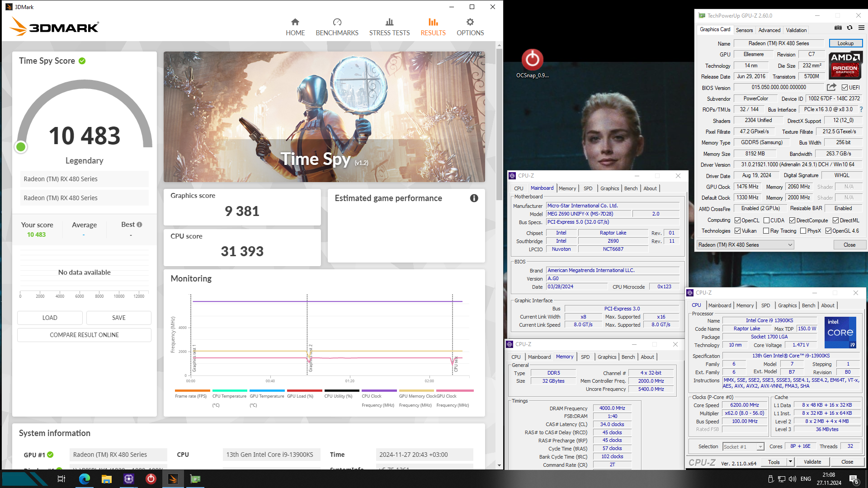The image size is (868, 488).
Task: Click the SAVE button in 3DMark
Action: coord(119,318)
